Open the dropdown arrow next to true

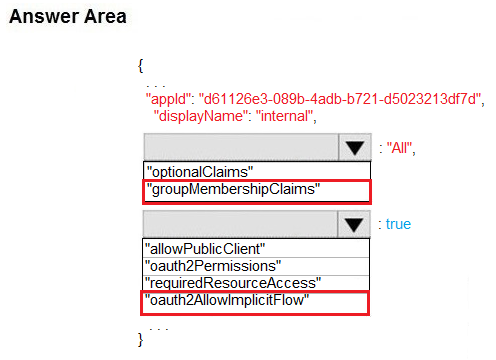point(354,224)
